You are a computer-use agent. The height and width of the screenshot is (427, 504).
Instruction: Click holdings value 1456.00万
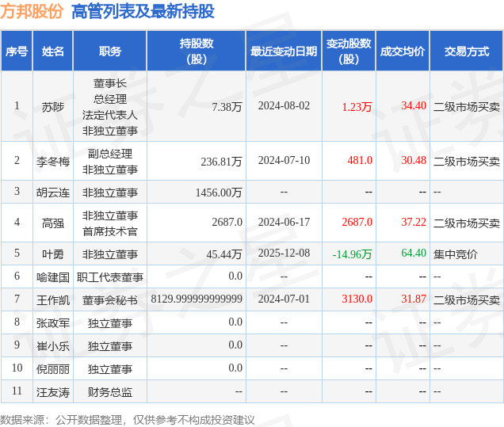coord(219,193)
